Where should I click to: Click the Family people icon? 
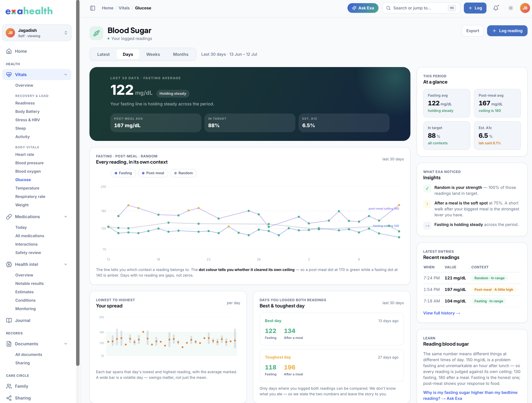[9, 386]
